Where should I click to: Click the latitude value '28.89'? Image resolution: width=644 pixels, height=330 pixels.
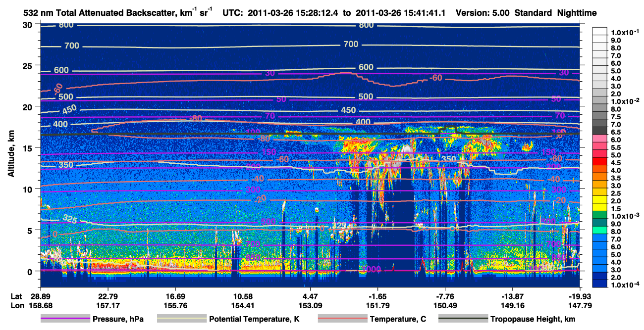point(40,296)
